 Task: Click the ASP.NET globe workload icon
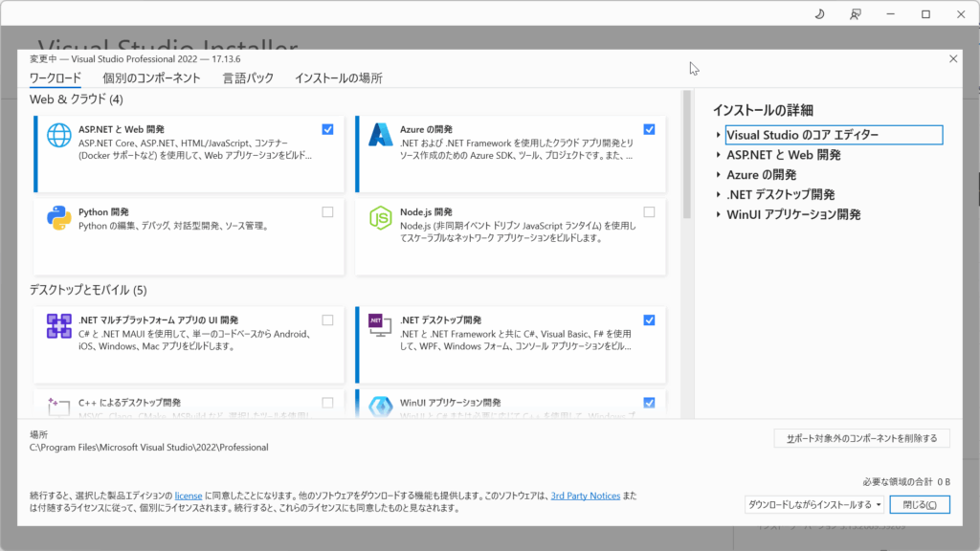point(58,135)
